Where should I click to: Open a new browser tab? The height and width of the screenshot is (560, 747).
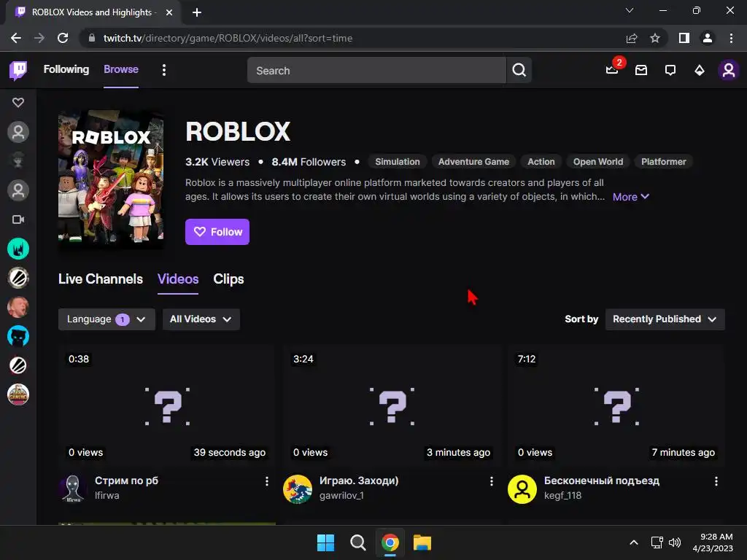(197, 12)
